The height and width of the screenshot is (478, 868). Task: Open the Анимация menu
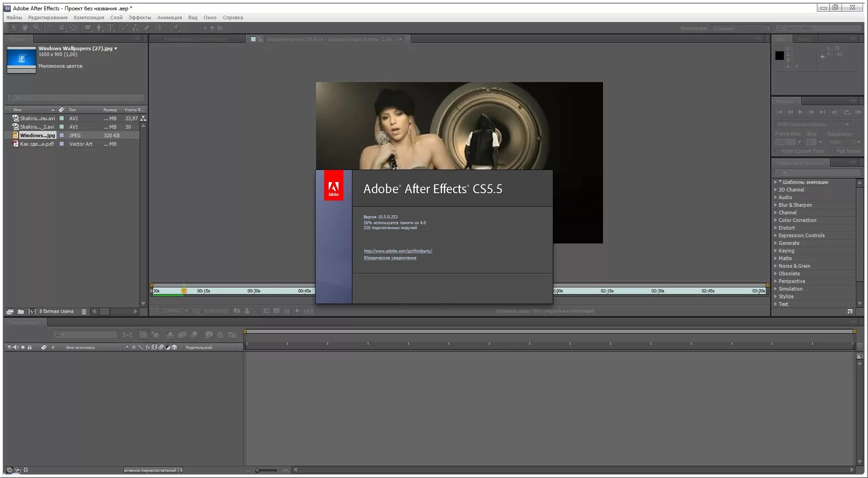pyautogui.click(x=169, y=17)
